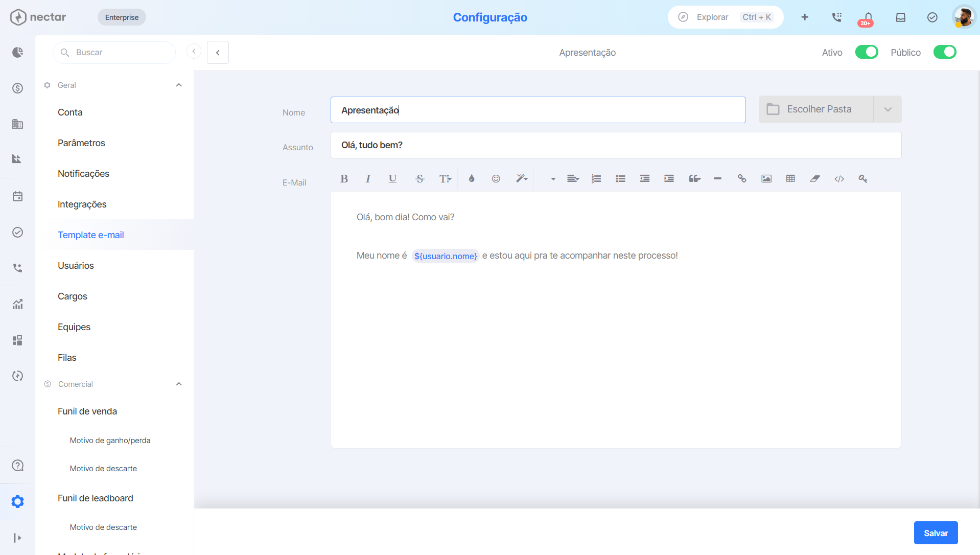Go back with the arrow button
This screenshot has width=980, height=555.
(218, 52)
